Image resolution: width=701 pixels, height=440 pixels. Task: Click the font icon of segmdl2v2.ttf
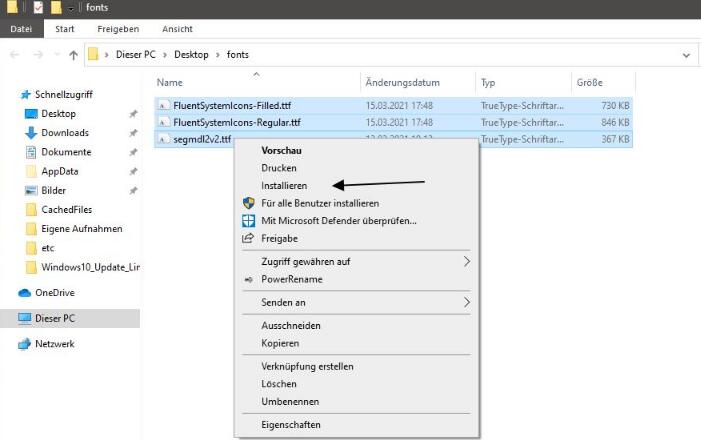[164, 140]
